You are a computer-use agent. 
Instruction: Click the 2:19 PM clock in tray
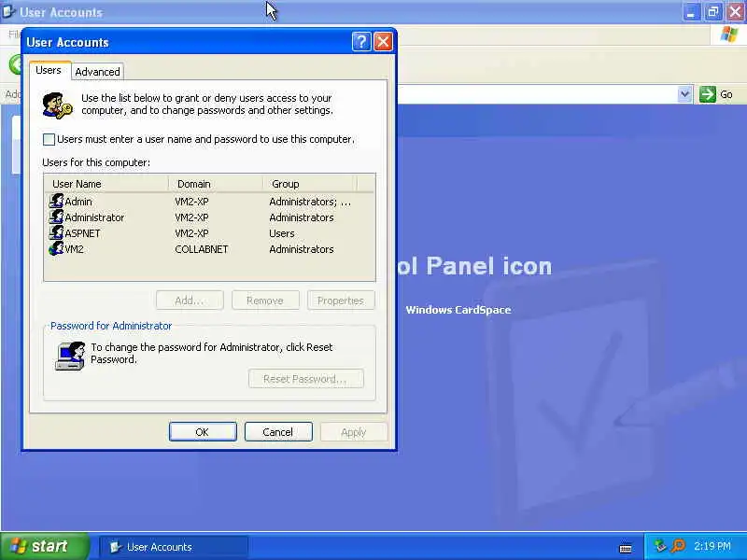(712, 546)
